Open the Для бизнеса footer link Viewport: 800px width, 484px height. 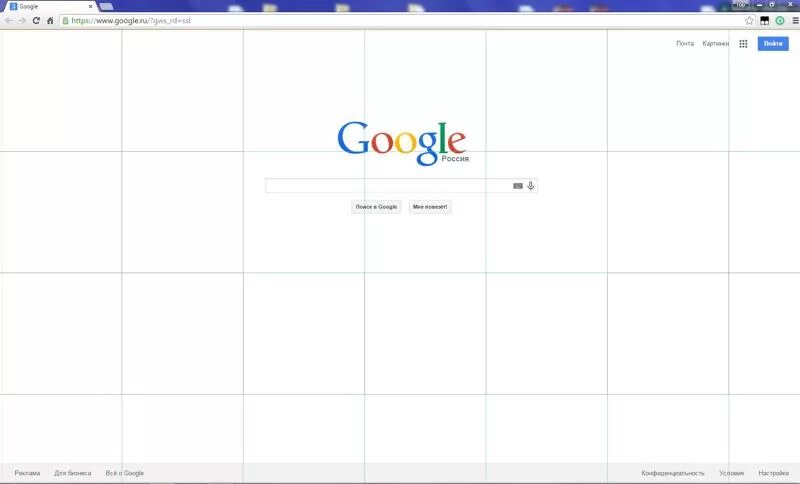click(x=72, y=473)
